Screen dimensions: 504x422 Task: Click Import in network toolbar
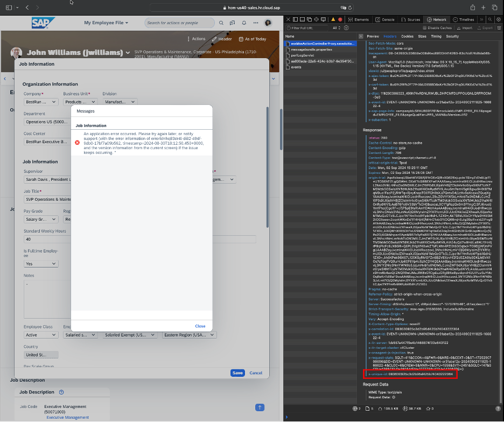point(465,28)
